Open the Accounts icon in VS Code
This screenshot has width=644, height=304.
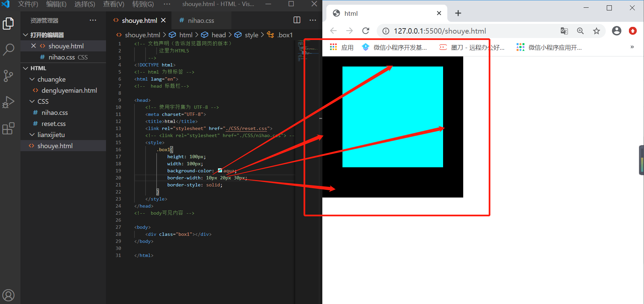(8, 295)
